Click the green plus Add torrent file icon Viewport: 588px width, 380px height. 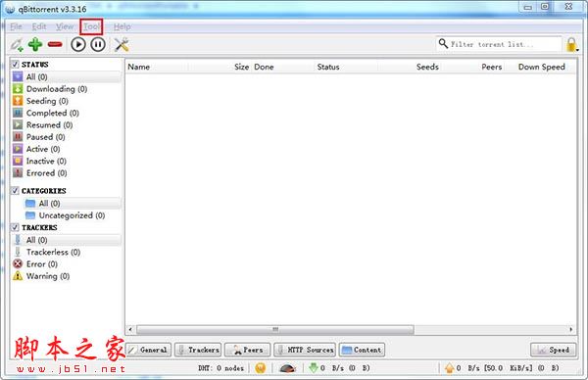coord(35,45)
